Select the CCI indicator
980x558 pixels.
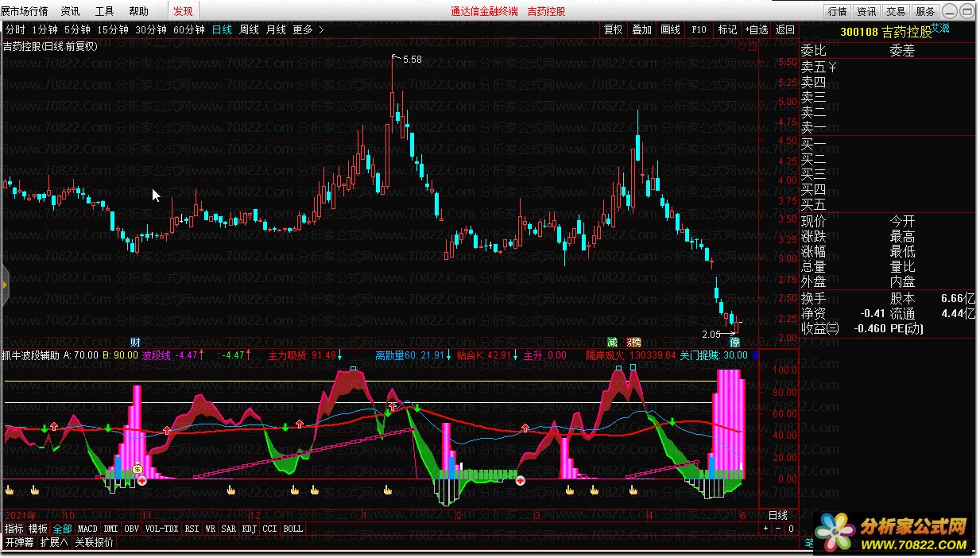coord(270,529)
